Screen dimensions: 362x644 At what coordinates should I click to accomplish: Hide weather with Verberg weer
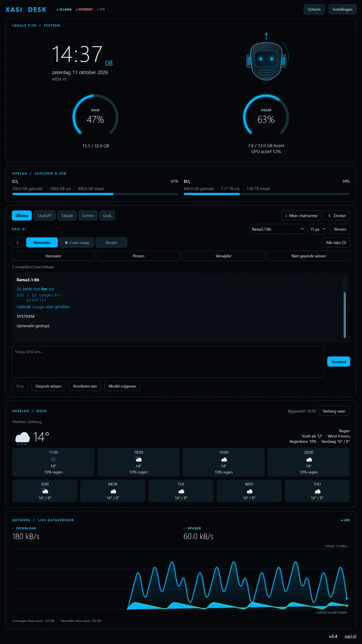coord(334,411)
